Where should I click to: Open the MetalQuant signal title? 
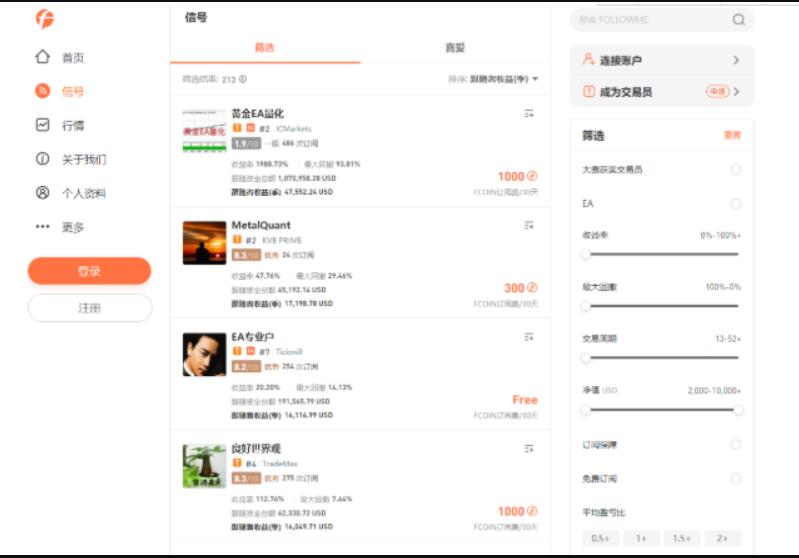click(261, 225)
